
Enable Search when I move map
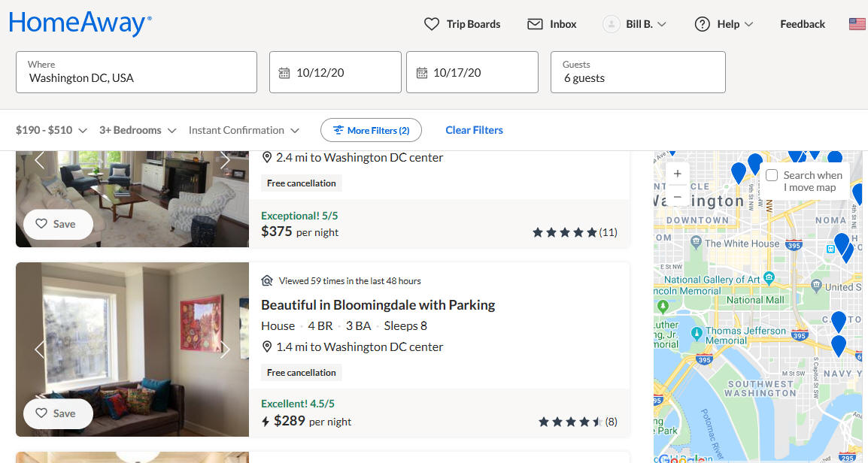tap(772, 175)
